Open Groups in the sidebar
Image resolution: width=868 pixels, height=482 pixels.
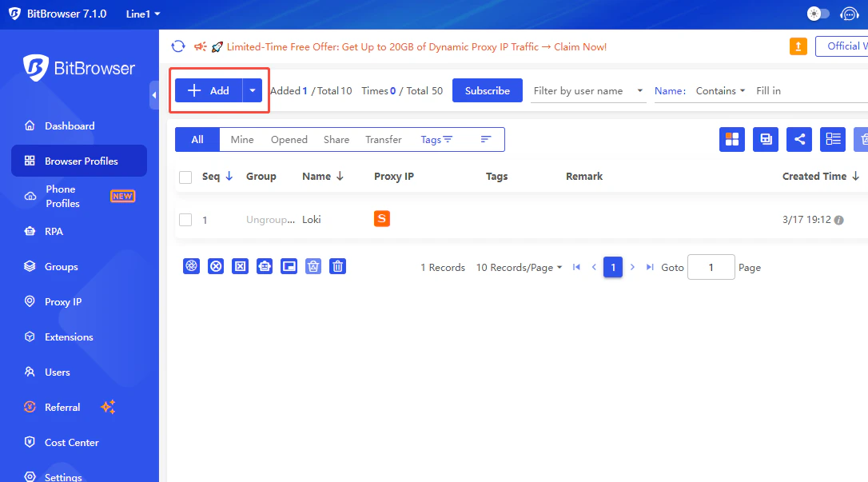point(79,267)
